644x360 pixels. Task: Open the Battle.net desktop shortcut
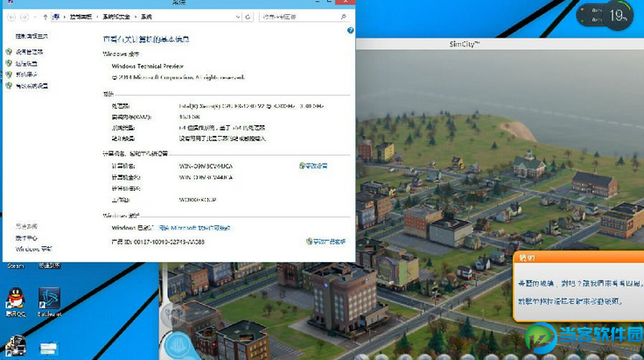[49, 301]
